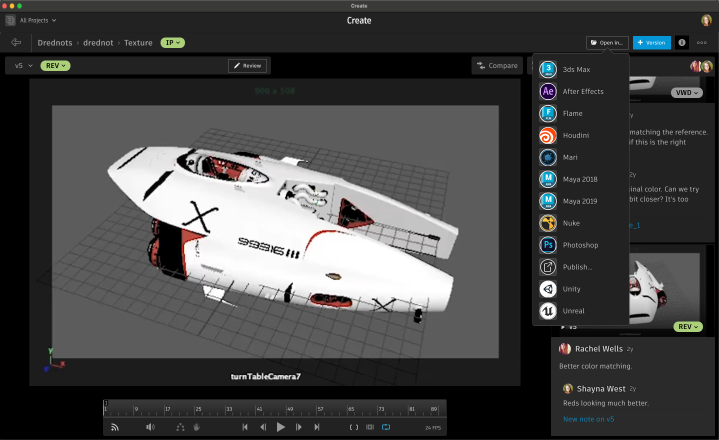Click the Houdini app icon
This screenshot has width=719, height=440.
[548, 136]
